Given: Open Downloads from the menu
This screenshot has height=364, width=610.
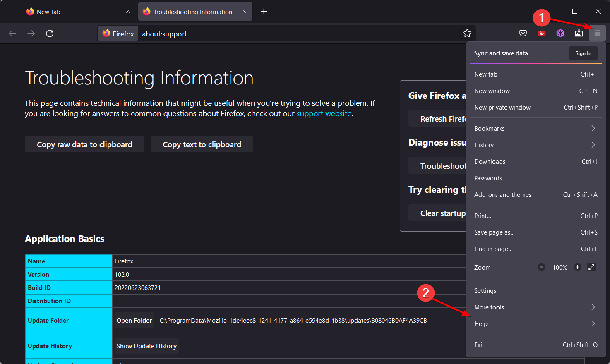Looking at the screenshot, I should pyautogui.click(x=536, y=162).
